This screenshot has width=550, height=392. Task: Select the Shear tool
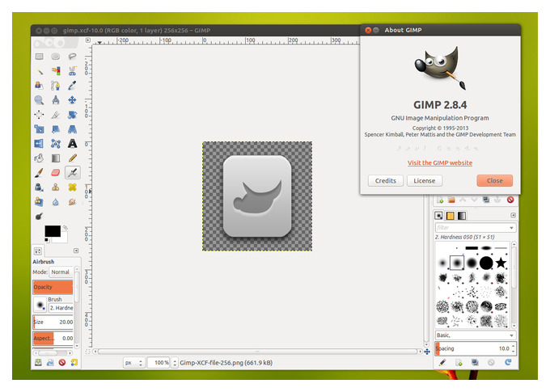[x=56, y=129]
